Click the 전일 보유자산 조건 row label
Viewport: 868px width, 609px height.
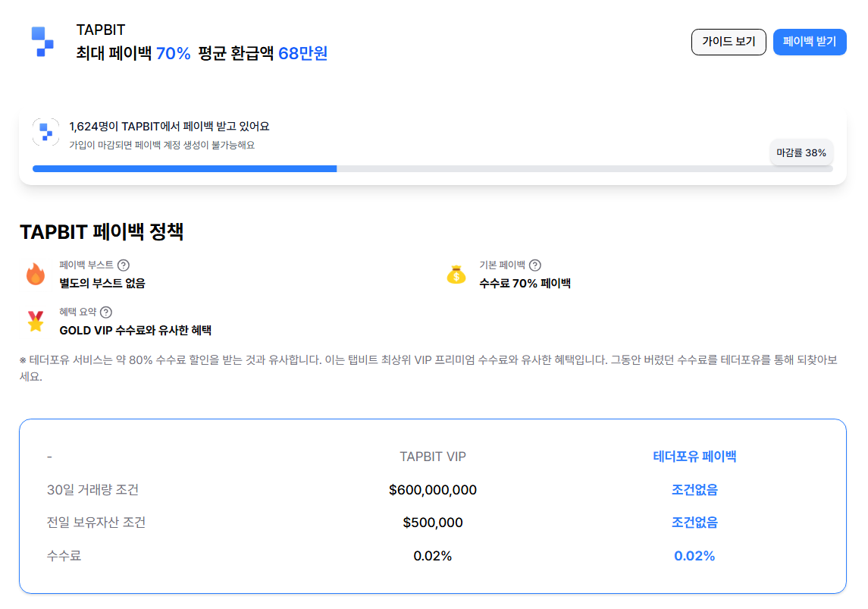[96, 523]
